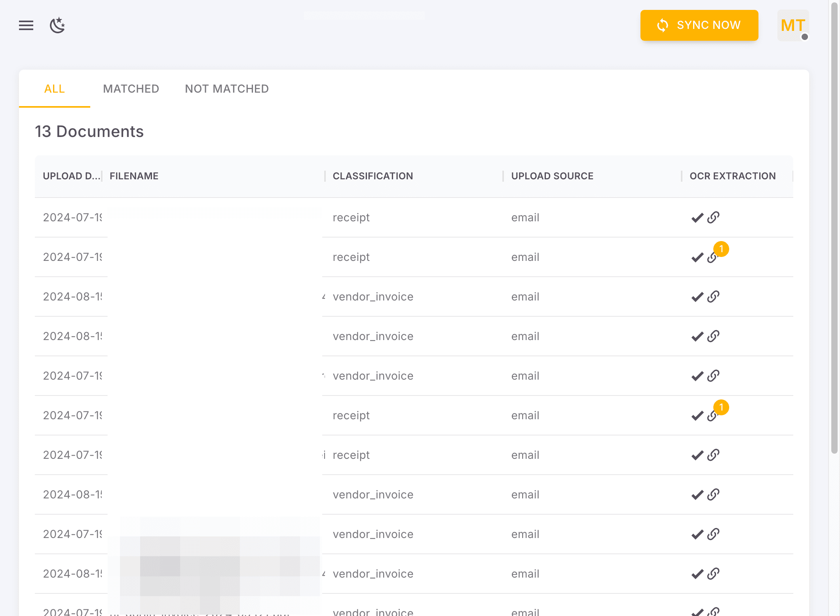Image resolution: width=840 pixels, height=616 pixels.
Task: Click the OCR checkmark on the first vendor_invoice row
Action: click(697, 297)
